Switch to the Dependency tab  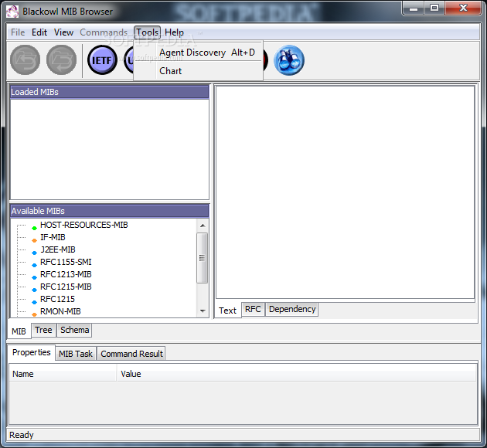tap(292, 309)
